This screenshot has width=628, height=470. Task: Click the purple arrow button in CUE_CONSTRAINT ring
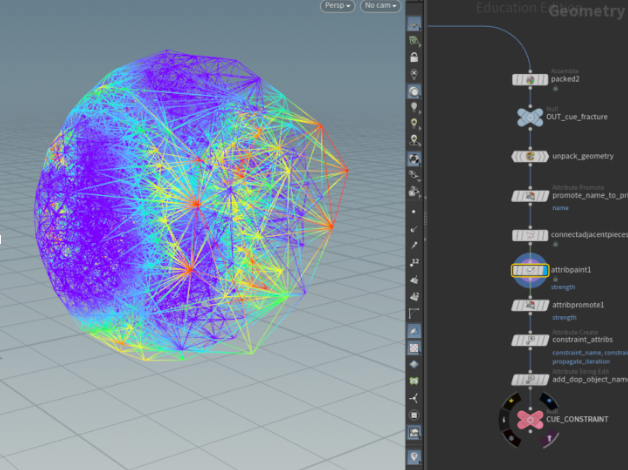click(549, 438)
